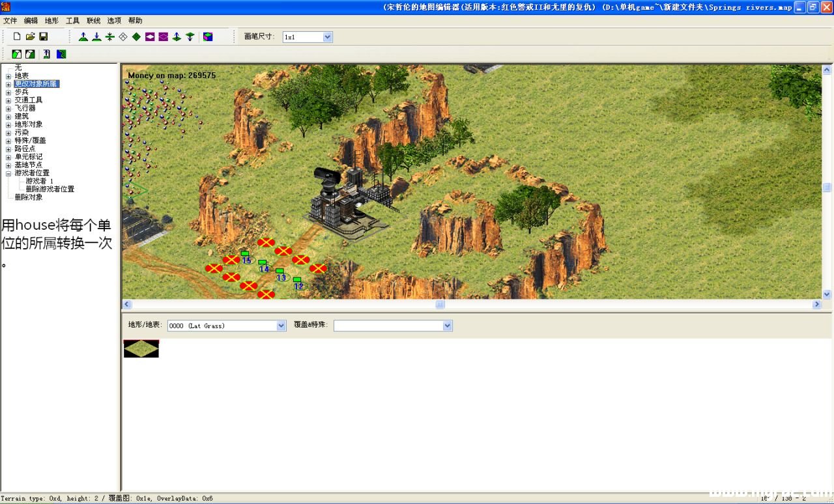Save the current map
834x504 pixels.
pyautogui.click(x=44, y=37)
